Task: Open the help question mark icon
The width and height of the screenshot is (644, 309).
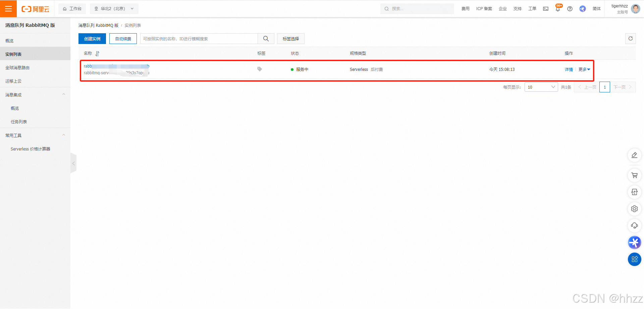Action: tap(570, 9)
